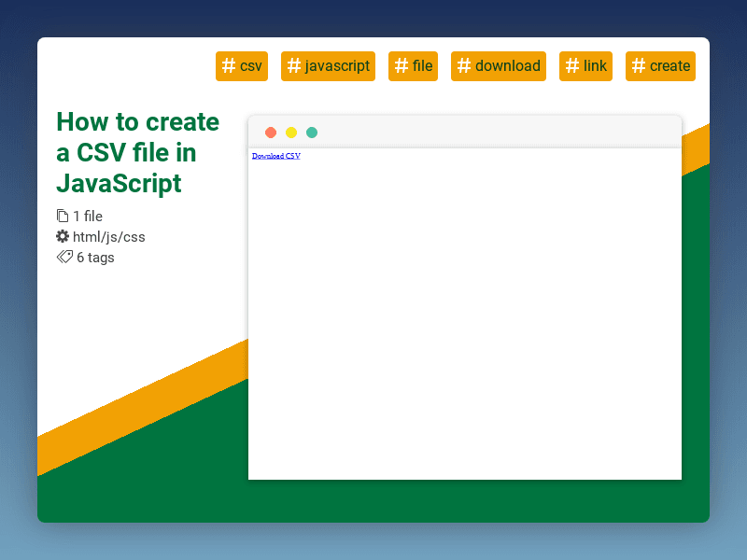Image resolution: width=747 pixels, height=560 pixels.
Task: Select the download tag button
Action: (498, 66)
